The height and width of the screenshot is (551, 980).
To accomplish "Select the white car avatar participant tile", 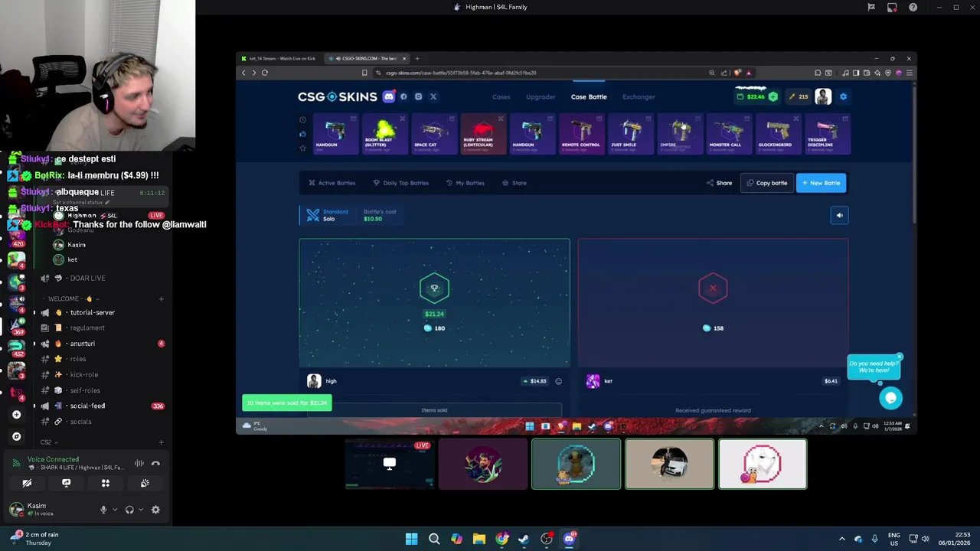I will tap(669, 464).
